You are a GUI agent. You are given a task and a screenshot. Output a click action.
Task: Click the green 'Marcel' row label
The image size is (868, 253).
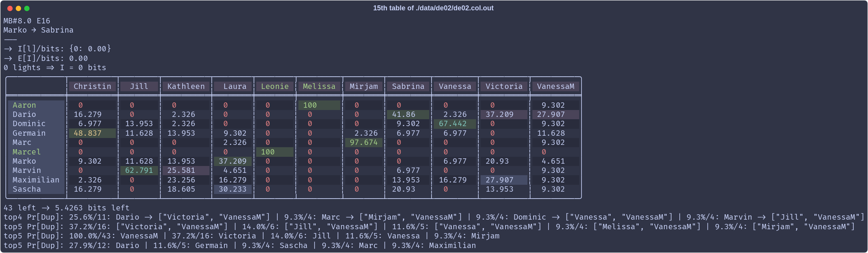(36, 152)
